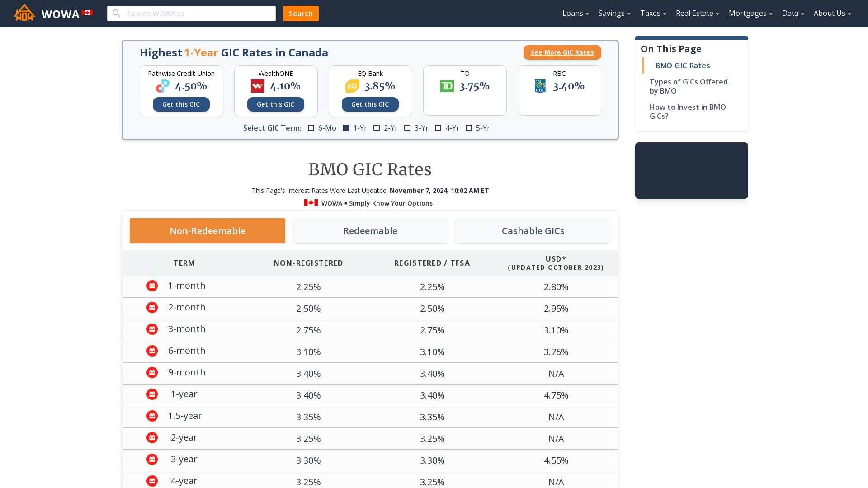Click the RBC 3.40% rate text
868x488 pixels.
pos(569,86)
